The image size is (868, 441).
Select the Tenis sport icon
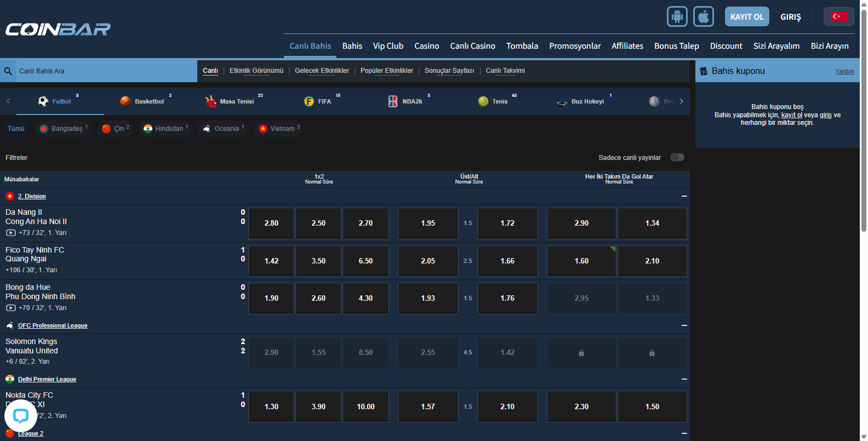pyautogui.click(x=483, y=101)
